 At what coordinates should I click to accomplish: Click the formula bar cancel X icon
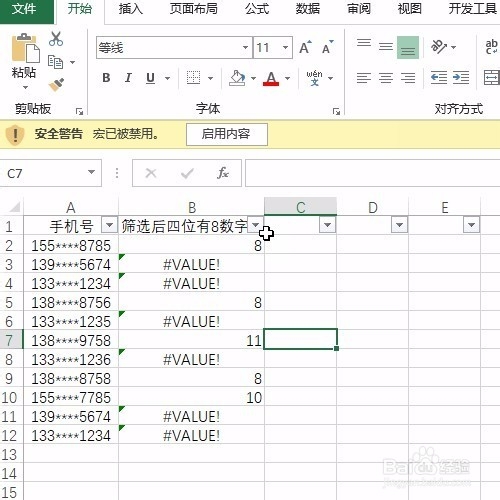coord(151,173)
